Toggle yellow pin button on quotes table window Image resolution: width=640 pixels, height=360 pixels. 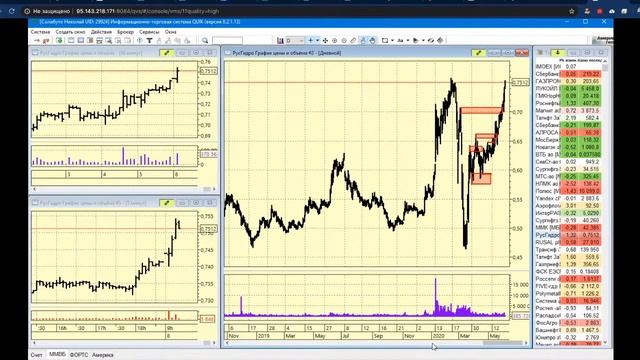coord(558,53)
